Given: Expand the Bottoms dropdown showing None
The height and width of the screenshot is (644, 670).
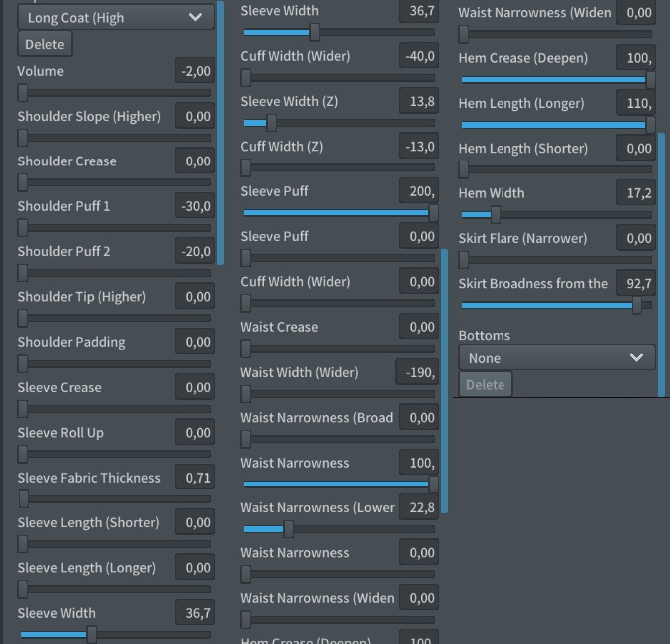Looking at the screenshot, I should (x=556, y=358).
